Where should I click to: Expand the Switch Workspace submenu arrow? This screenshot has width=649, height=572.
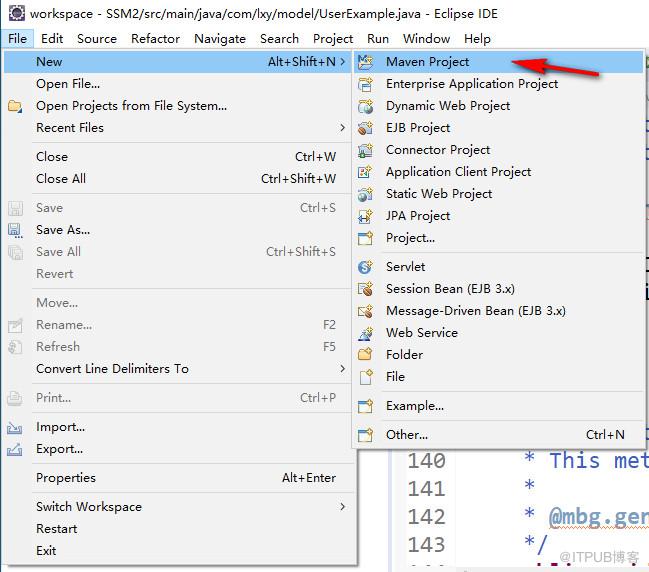coord(343,507)
